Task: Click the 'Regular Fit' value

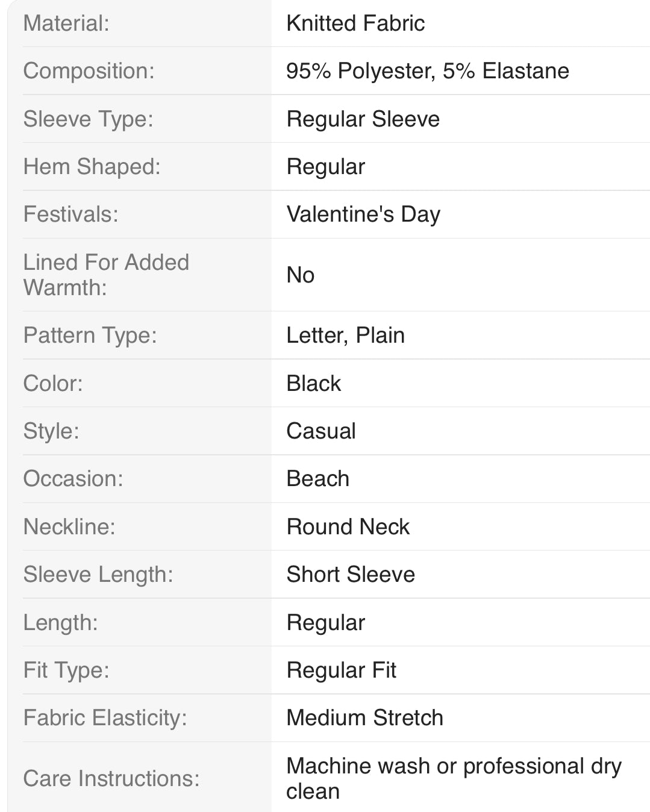Action: point(341,670)
